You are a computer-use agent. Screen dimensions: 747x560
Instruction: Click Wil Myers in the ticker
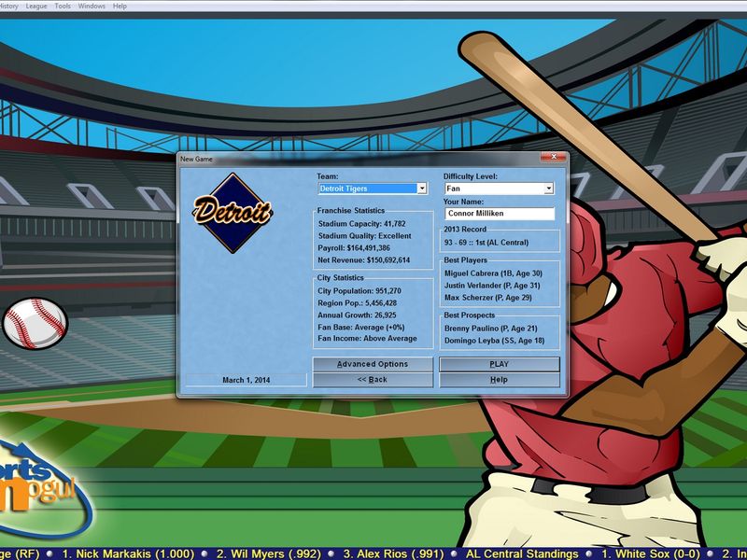(x=268, y=553)
